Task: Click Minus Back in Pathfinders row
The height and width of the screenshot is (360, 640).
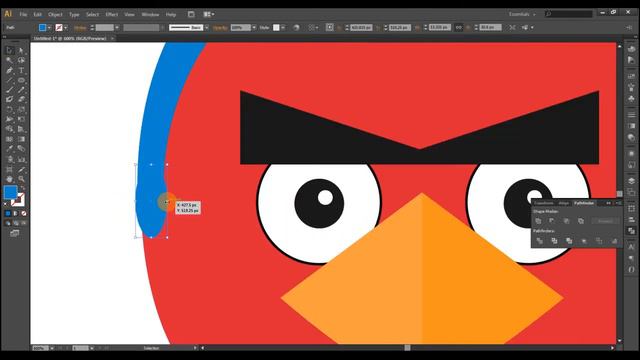Action: [x=614, y=241]
